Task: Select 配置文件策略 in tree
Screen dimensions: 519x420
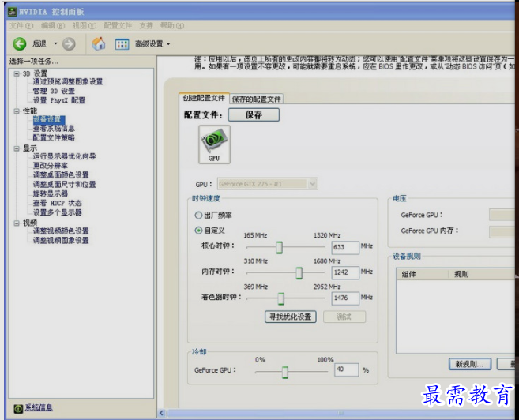Action: point(54,137)
